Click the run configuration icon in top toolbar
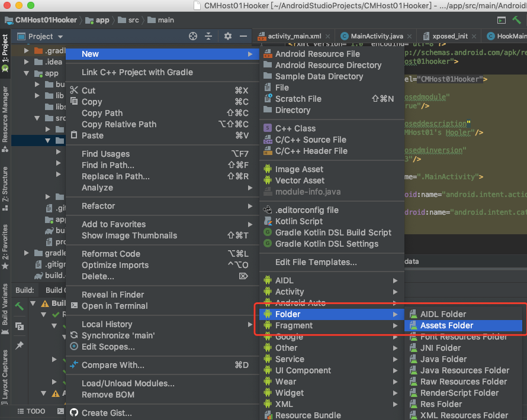Image resolution: width=527 pixels, height=420 pixels. 501,20
